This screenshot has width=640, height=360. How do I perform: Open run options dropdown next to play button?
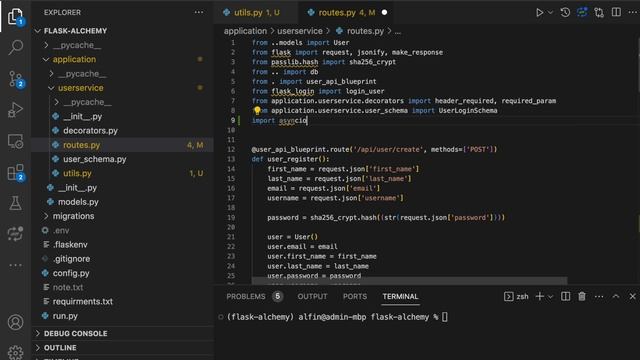(x=550, y=13)
